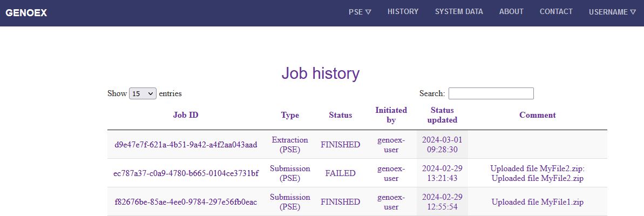This screenshot has width=644, height=216.
Task: Sort by Status updated column
Action: [442, 115]
